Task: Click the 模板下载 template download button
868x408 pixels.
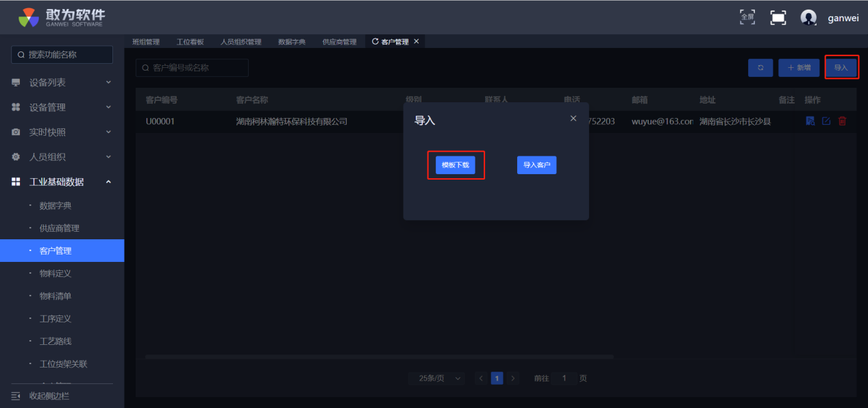Action: pos(456,165)
